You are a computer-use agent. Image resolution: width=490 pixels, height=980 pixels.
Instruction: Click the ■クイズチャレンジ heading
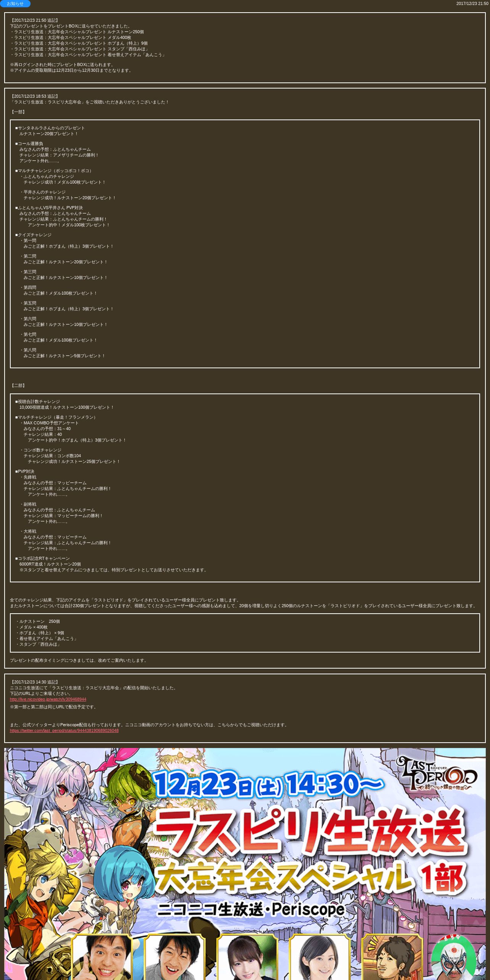[x=33, y=235]
